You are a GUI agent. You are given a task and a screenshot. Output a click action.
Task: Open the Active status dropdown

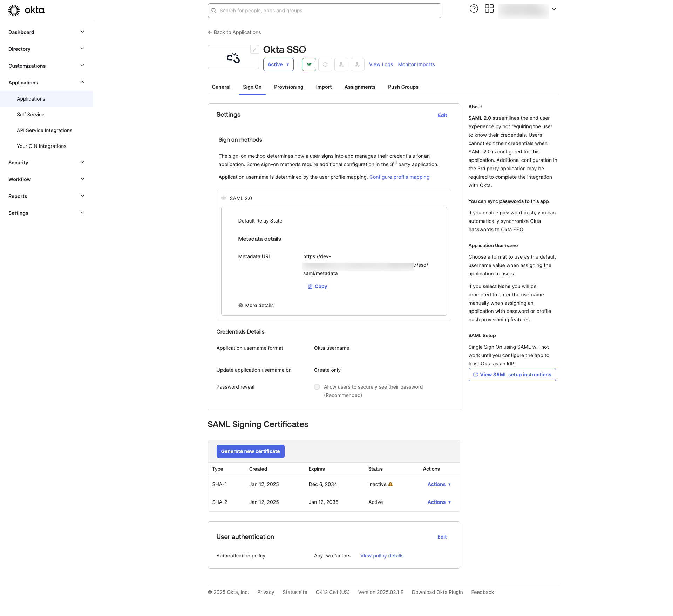(x=278, y=64)
